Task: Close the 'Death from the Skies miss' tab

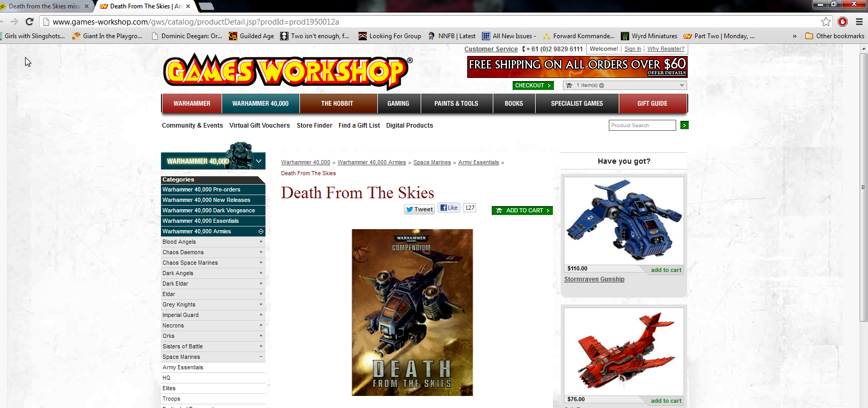Action: (x=87, y=6)
